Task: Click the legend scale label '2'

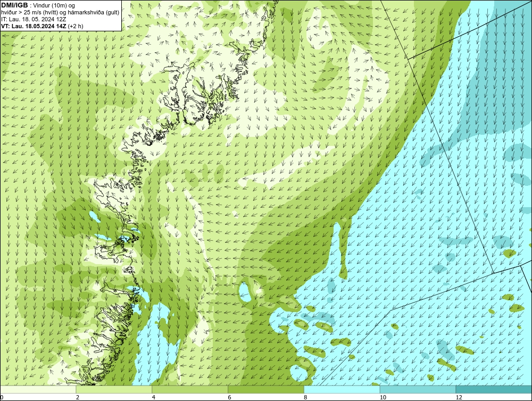Action: pyautogui.click(x=78, y=397)
